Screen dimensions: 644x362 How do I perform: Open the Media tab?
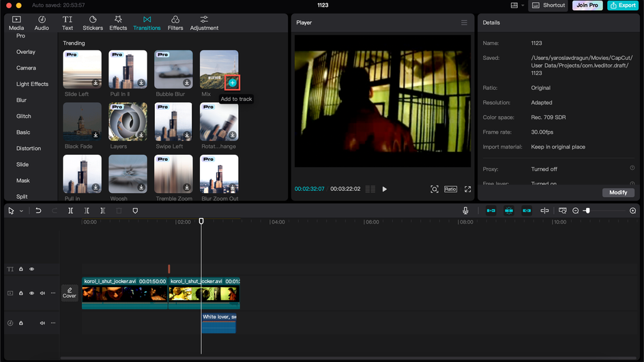coord(16,23)
